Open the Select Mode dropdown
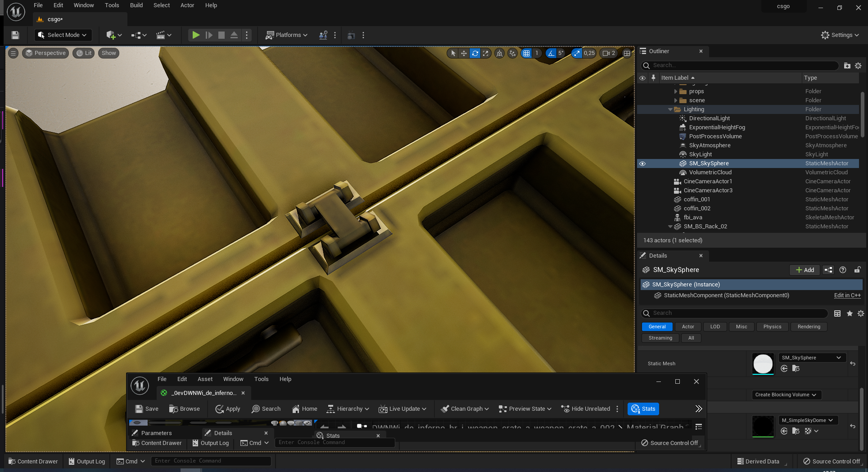This screenshot has width=868, height=472. tap(63, 35)
